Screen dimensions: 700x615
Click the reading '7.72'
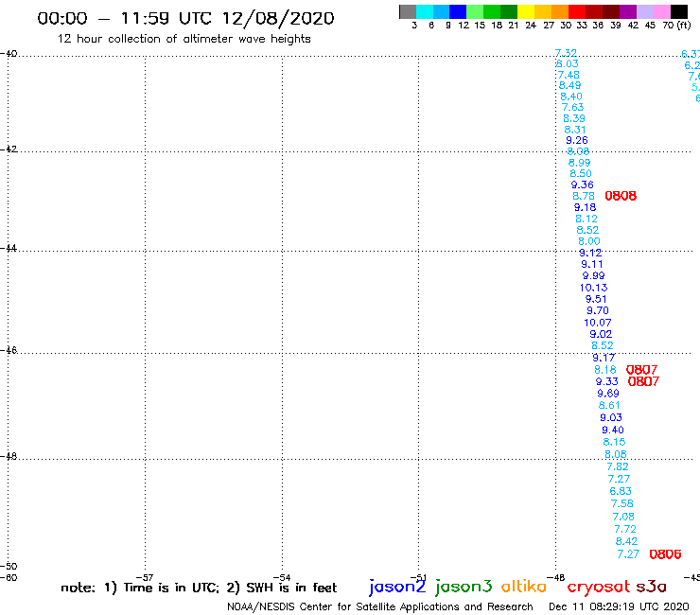(x=625, y=529)
